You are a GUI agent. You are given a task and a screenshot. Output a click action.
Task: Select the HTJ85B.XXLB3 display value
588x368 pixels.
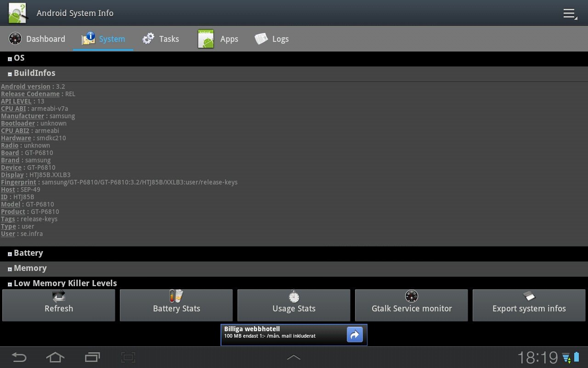[x=50, y=175]
